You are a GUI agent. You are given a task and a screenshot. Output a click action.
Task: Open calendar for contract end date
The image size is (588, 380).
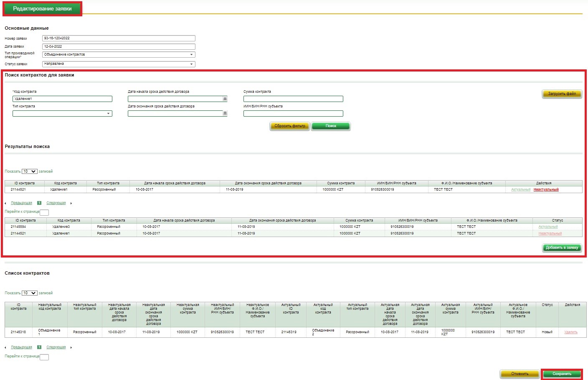pos(225,113)
